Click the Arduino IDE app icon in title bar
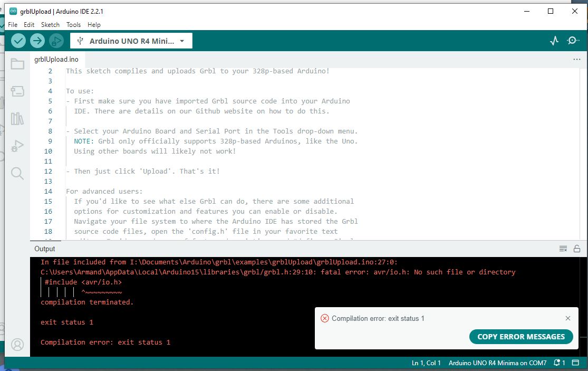The width and height of the screenshot is (588, 371). click(13, 11)
